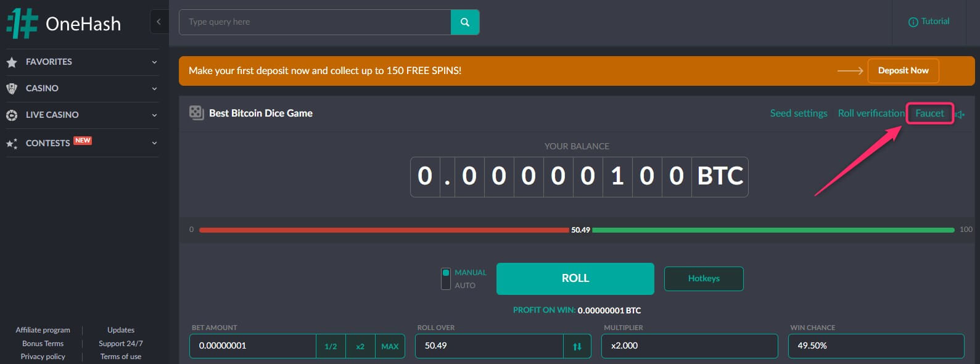980x364 pixels.
Task: Visit the Affiliate program link
Action: (43, 330)
